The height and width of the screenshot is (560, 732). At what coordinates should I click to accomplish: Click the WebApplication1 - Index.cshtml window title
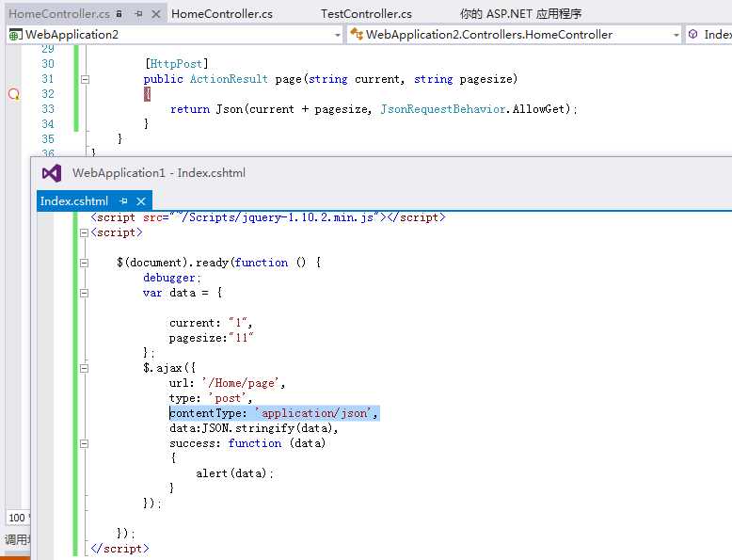(x=159, y=173)
